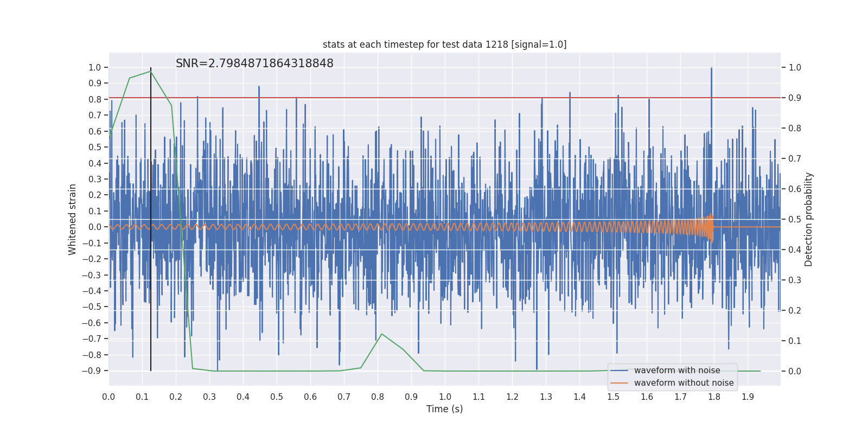The width and height of the screenshot is (868, 434).
Task: Click the "waveform with noise" legend entry
Action: point(677,371)
